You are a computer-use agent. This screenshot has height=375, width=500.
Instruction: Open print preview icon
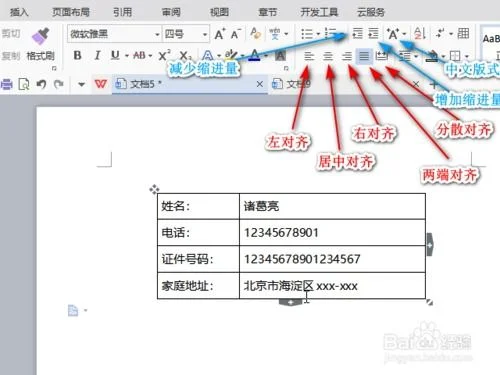pyautogui.click(x=24, y=84)
